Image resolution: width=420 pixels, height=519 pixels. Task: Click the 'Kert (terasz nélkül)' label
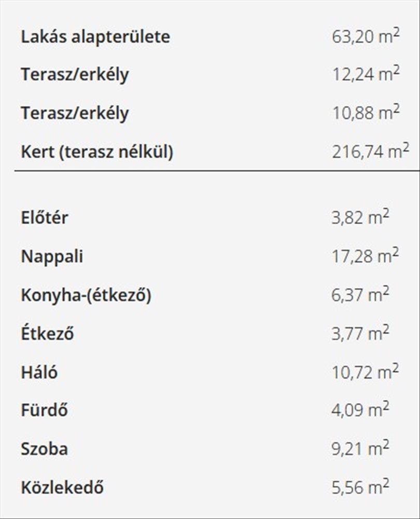click(x=97, y=152)
